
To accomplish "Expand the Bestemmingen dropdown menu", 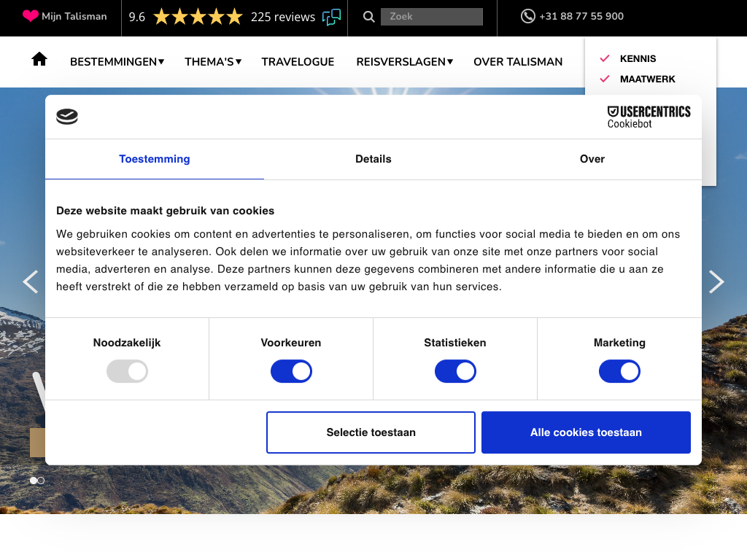I will (117, 62).
